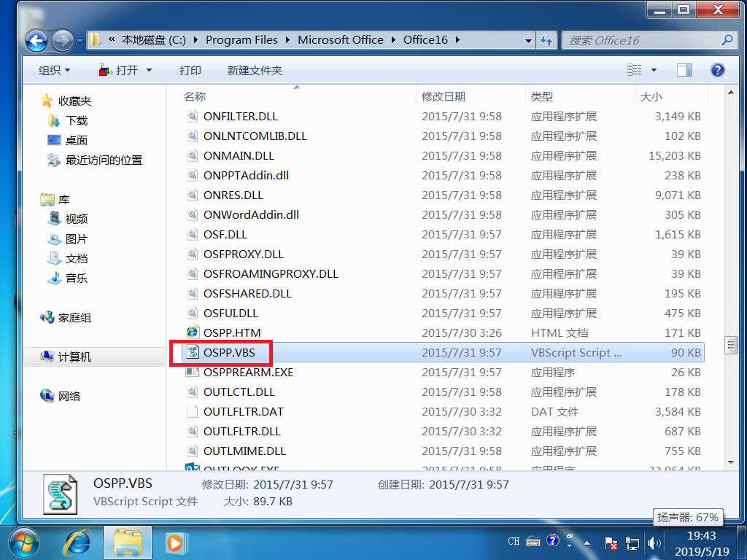Select the OSFPROXY.DLL file

(244, 254)
